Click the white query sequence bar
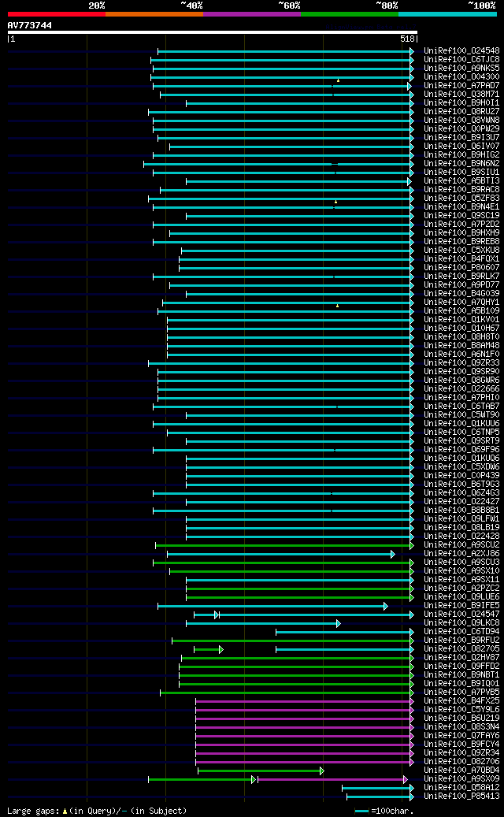 pos(213,32)
